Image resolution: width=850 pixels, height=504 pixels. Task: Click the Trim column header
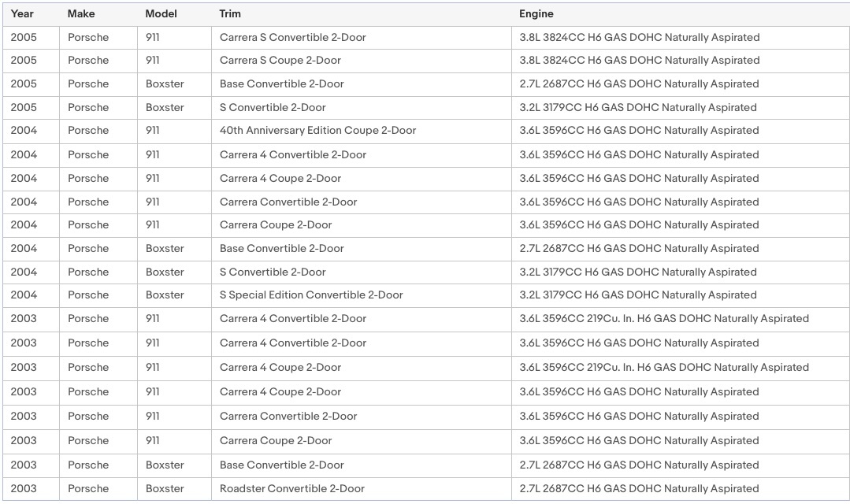(230, 13)
